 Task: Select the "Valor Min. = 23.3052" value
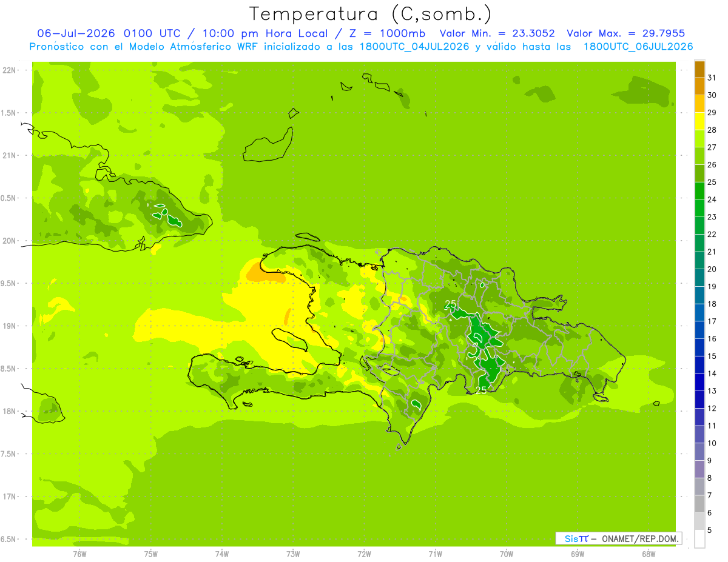(x=497, y=33)
